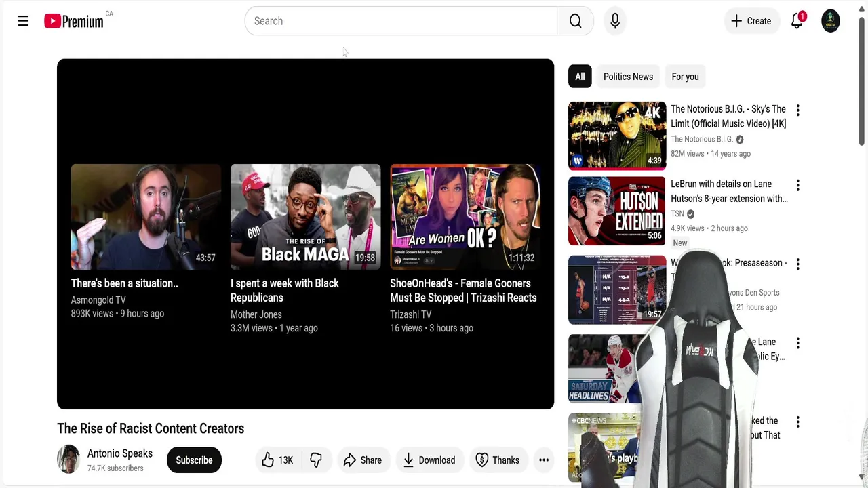Select the All filter chip

tap(580, 77)
